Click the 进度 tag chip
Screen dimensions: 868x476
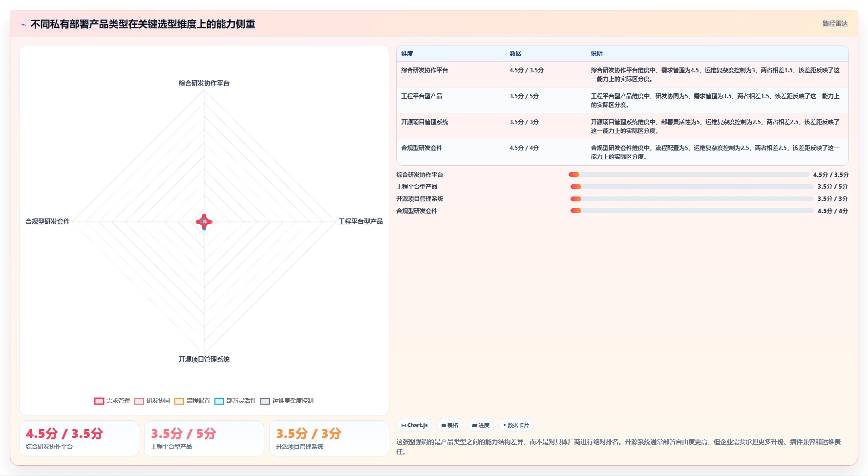(481, 425)
